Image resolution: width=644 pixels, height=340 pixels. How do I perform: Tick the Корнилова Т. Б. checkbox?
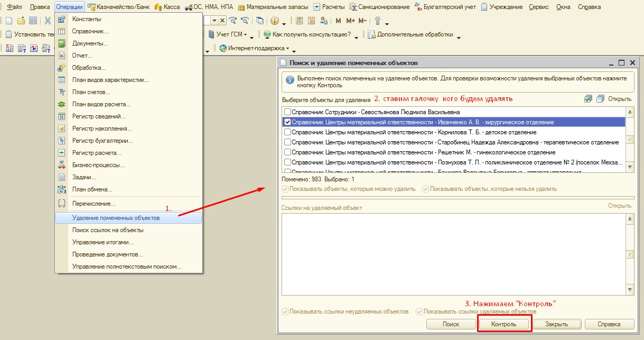point(287,132)
